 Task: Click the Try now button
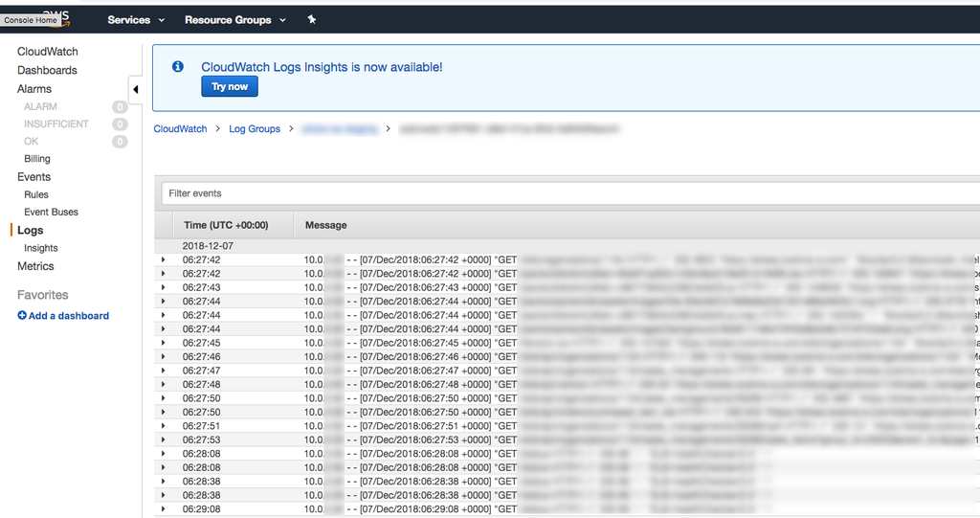click(230, 86)
